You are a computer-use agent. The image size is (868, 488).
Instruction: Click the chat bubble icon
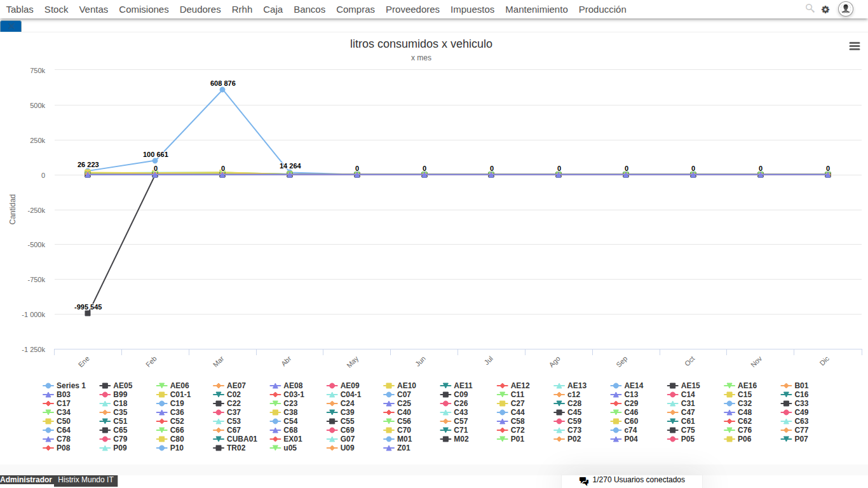pos(583,481)
